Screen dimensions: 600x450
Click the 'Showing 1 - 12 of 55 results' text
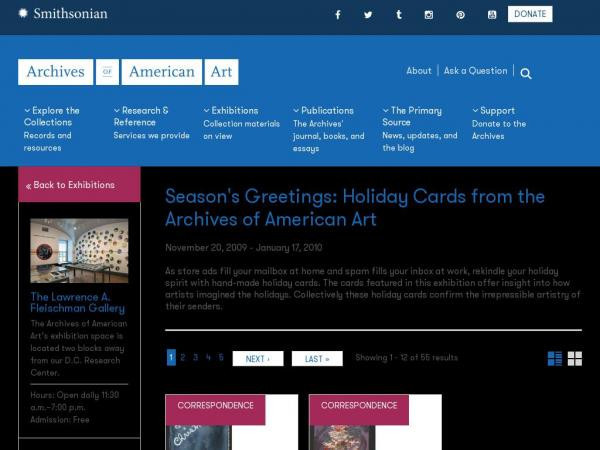(x=406, y=357)
